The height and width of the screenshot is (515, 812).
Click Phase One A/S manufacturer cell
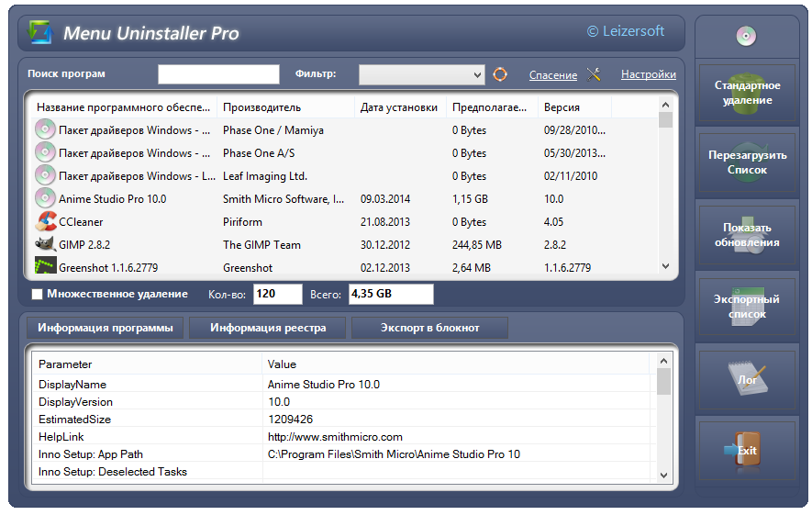[259, 153]
